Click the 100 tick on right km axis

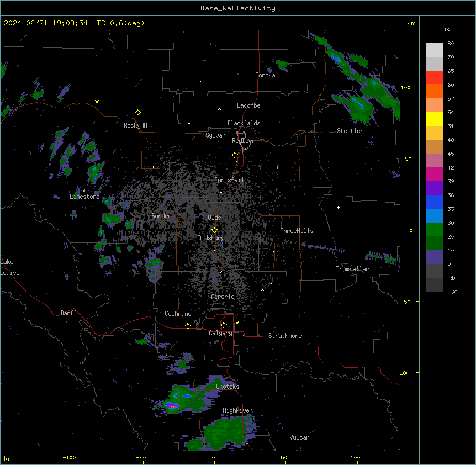pos(405,87)
